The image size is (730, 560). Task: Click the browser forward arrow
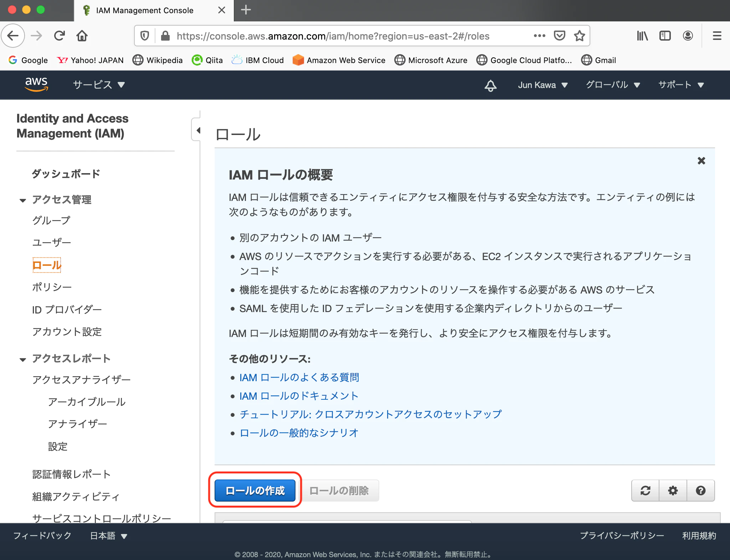point(36,36)
